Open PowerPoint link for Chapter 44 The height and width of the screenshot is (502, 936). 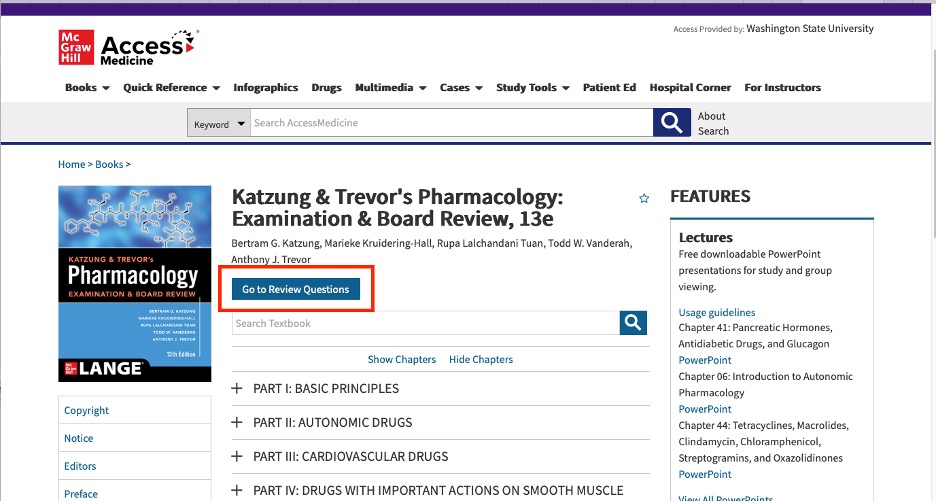[705, 474]
